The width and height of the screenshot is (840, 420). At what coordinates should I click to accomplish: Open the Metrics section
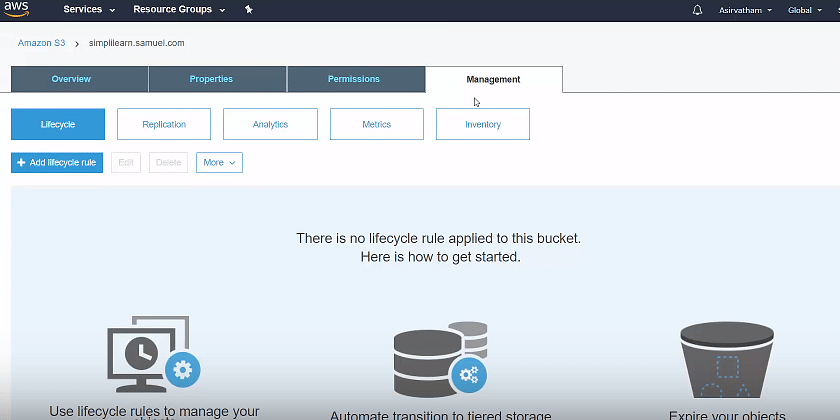[x=377, y=124]
